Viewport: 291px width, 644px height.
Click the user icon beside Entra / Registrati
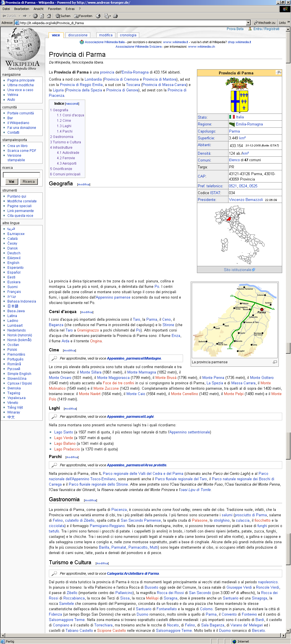(250, 29)
